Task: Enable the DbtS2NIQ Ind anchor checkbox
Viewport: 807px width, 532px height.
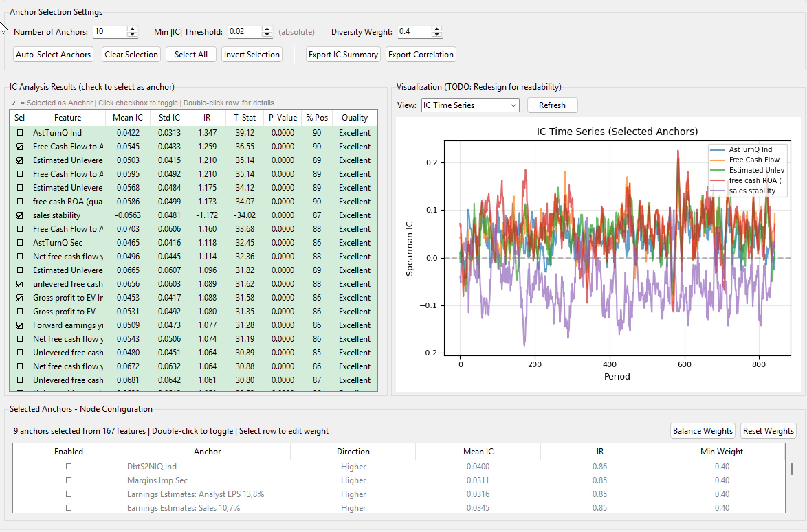Action: [69, 466]
